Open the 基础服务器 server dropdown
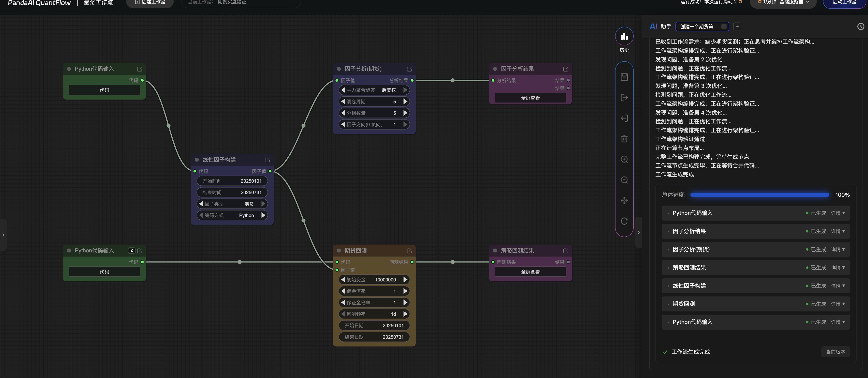868x378 pixels. 783,2
